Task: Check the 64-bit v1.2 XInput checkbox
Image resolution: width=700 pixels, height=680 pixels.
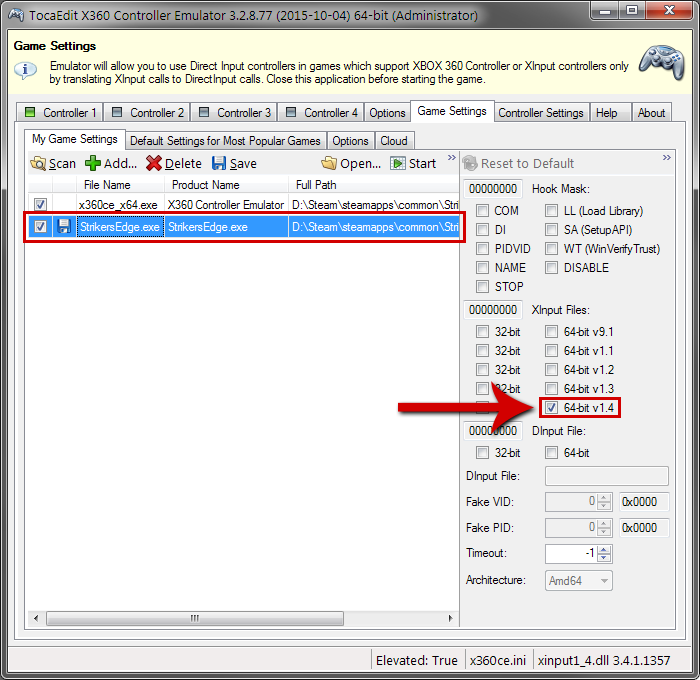Action: click(x=551, y=369)
